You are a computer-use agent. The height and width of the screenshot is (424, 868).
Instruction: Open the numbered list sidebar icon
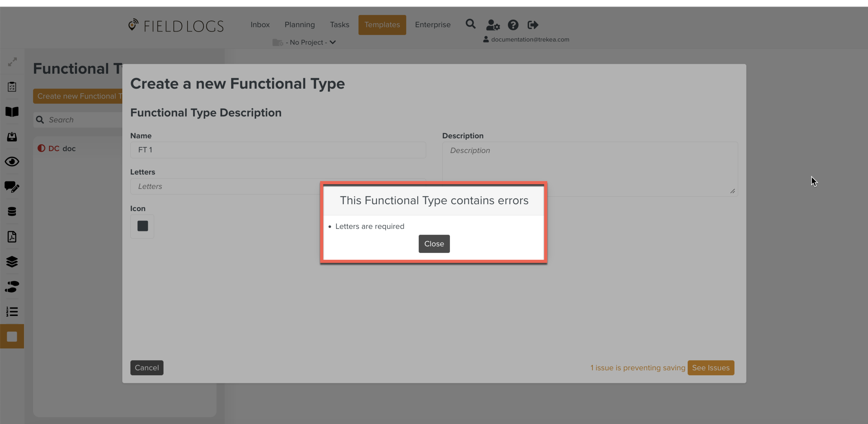(x=12, y=311)
